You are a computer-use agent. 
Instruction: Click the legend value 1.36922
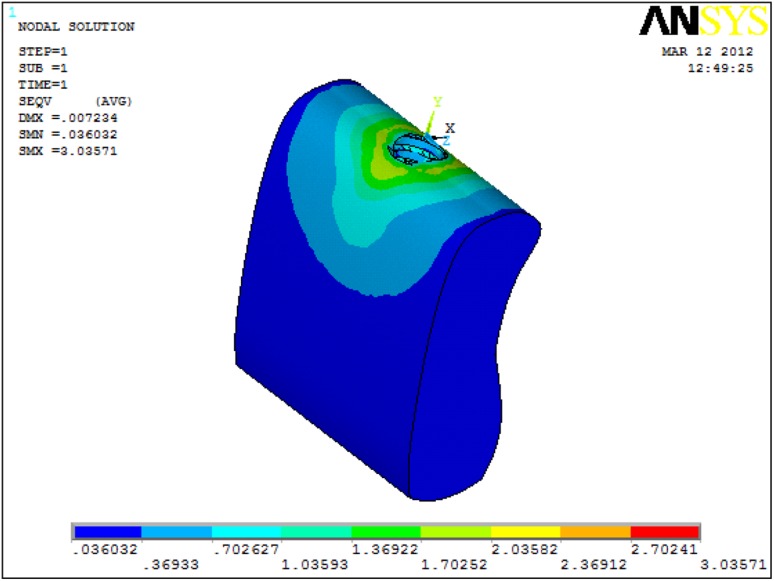385,549
